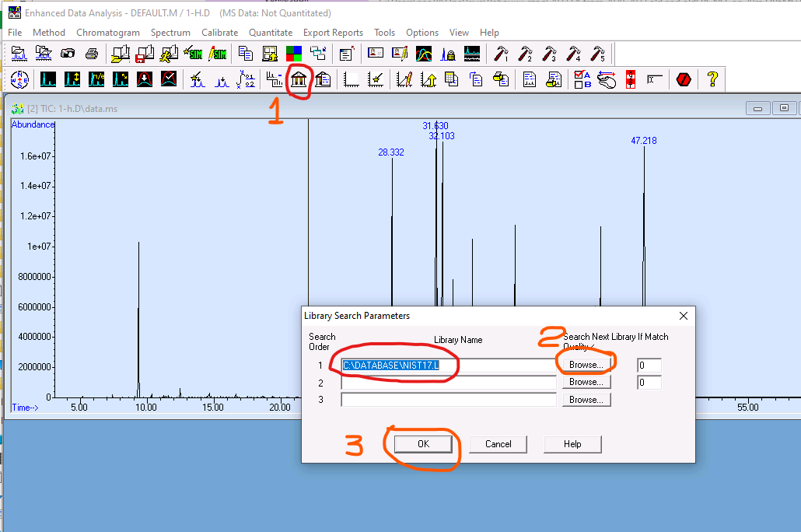Screen dimensions: 801x532
Task: Click Browse for library search order 3
Action: click(x=585, y=400)
